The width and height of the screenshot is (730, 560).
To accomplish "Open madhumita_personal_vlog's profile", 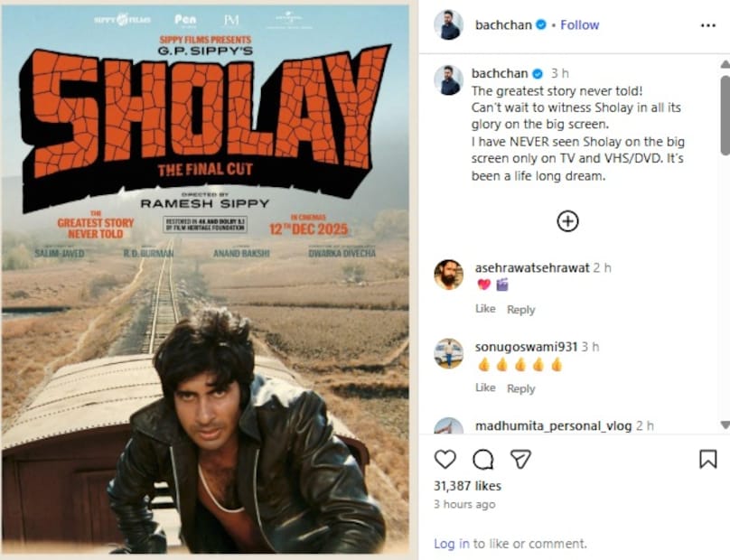I will coord(553,426).
